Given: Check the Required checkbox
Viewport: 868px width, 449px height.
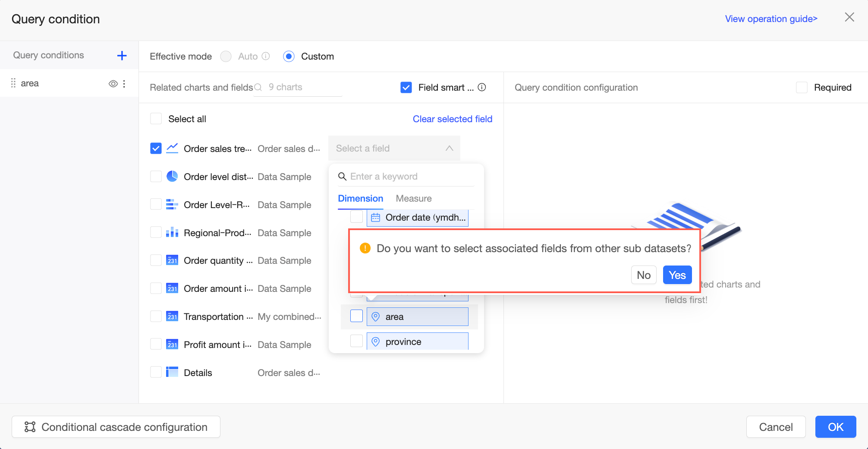Looking at the screenshot, I should coord(802,87).
